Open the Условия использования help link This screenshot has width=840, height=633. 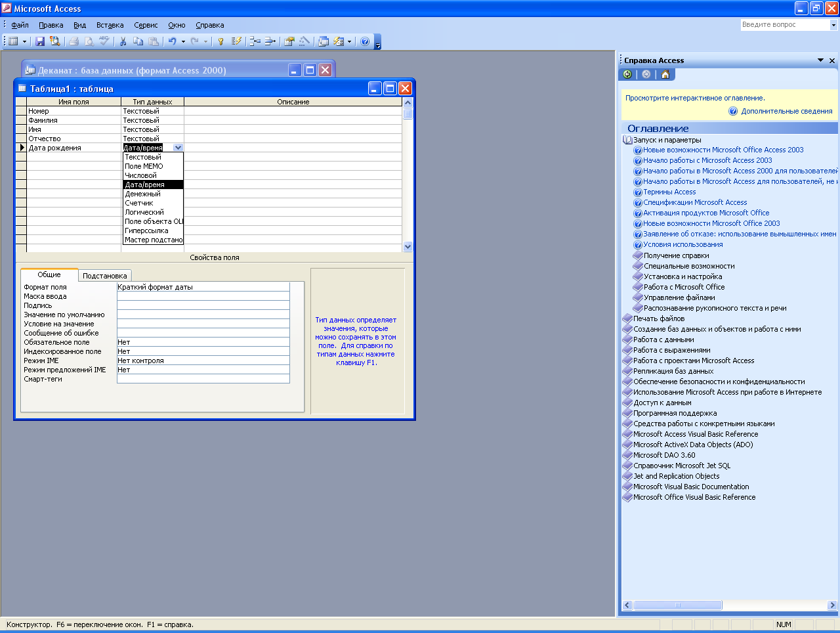(683, 244)
